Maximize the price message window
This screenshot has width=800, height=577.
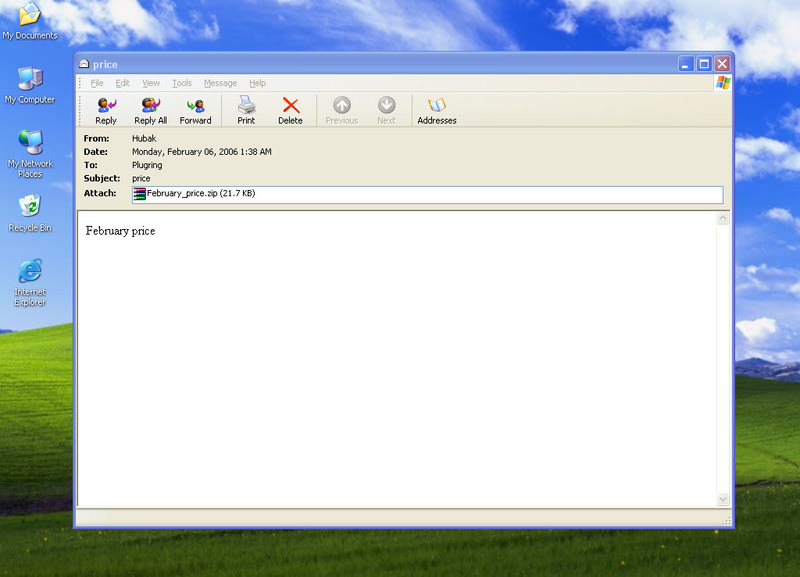[704, 64]
